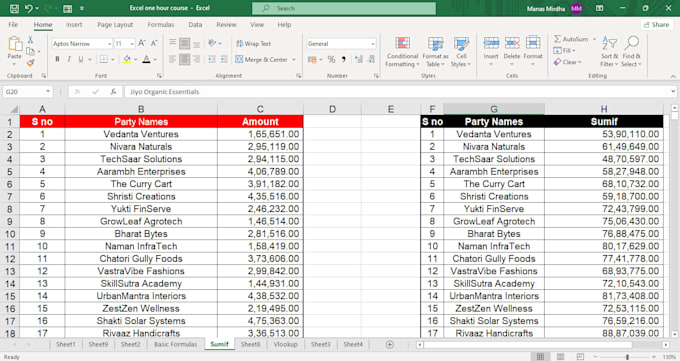Increase font size with the larger A icon
This screenshot has width=680, height=361.
pyautogui.click(x=141, y=43)
